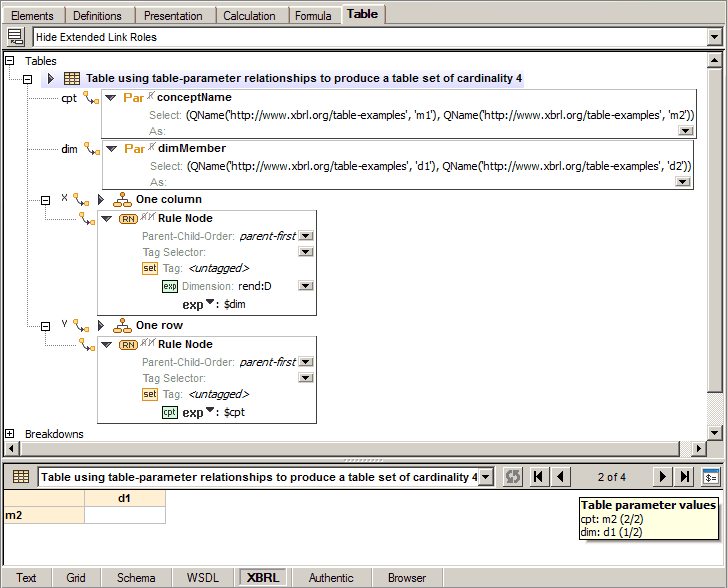This screenshot has height=588, width=728.
Task: Go to next table in set
Action: [662, 477]
